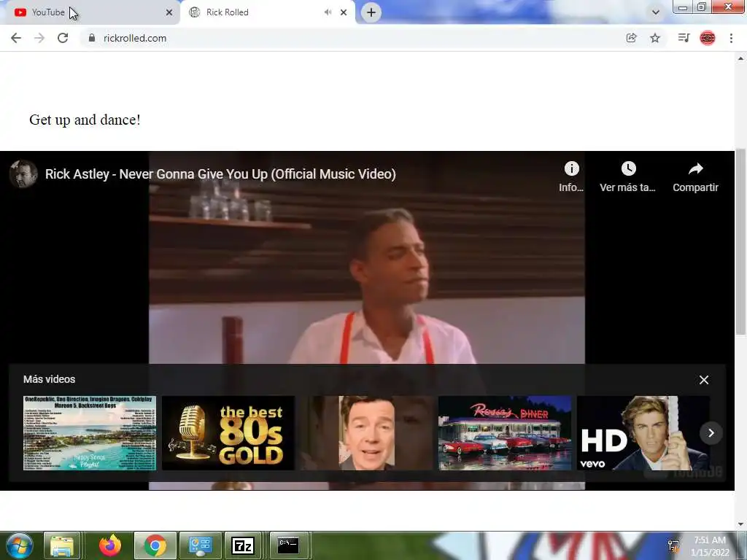Share this page from the address bar
The width and height of the screenshot is (747, 560).
pos(631,38)
